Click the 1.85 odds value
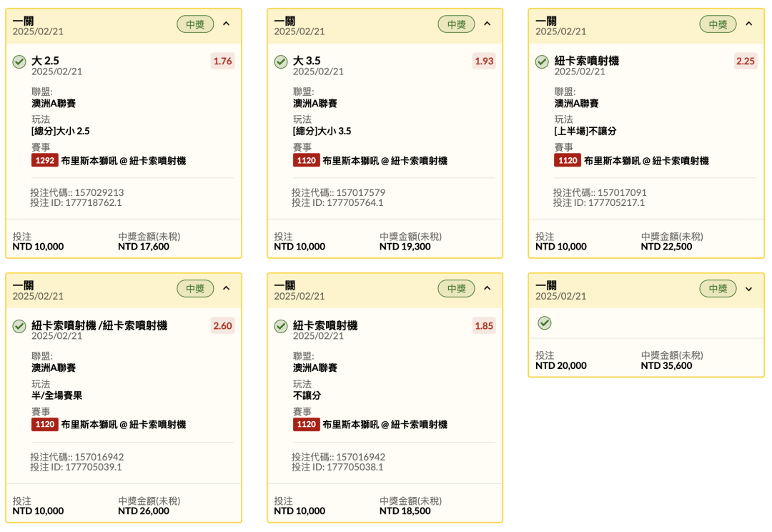 click(484, 325)
